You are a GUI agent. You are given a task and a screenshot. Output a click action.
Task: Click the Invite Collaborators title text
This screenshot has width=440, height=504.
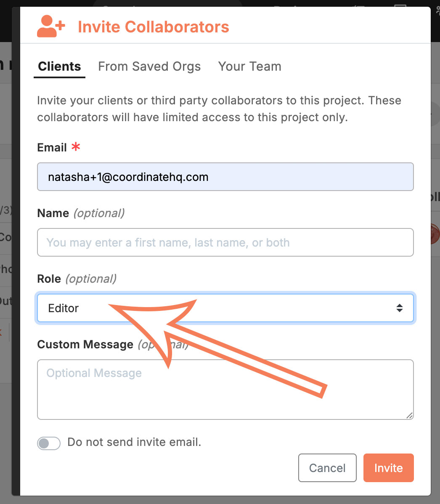click(154, 27)
